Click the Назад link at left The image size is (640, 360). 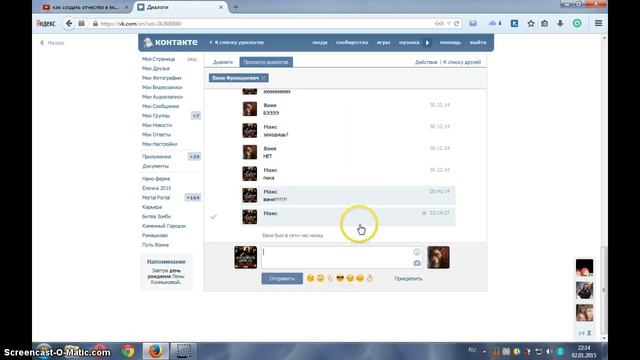(52, 43)
